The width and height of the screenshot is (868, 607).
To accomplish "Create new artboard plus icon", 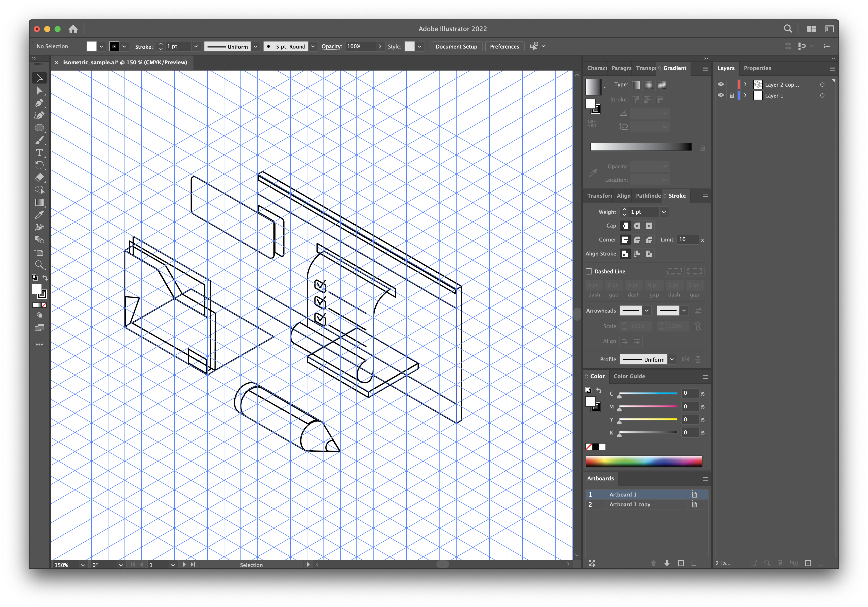I will pos(681,563).
